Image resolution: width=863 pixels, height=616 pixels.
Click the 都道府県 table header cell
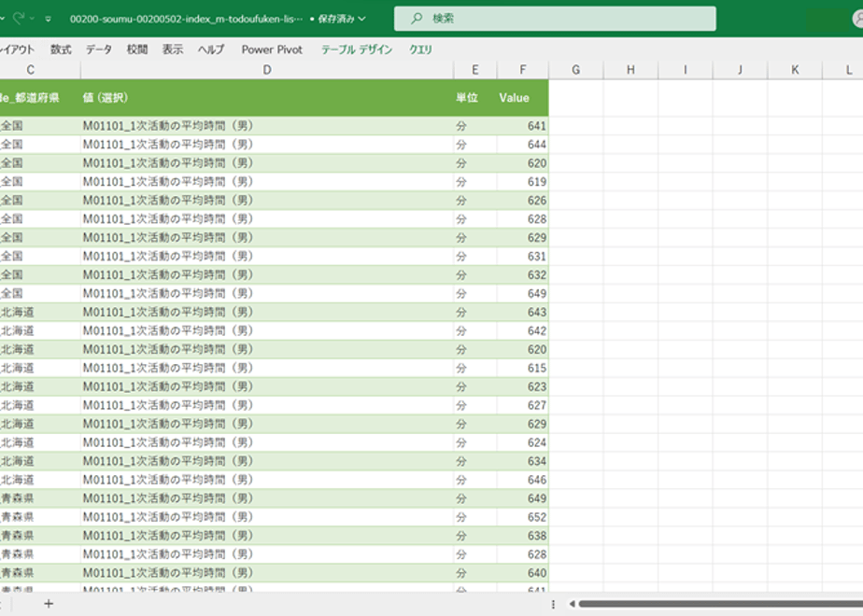[x=40, y=98]
